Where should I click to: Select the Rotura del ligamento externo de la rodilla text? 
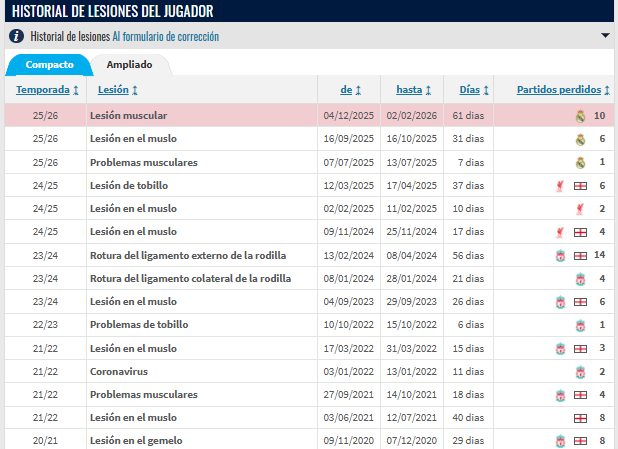tap(188, 256)
